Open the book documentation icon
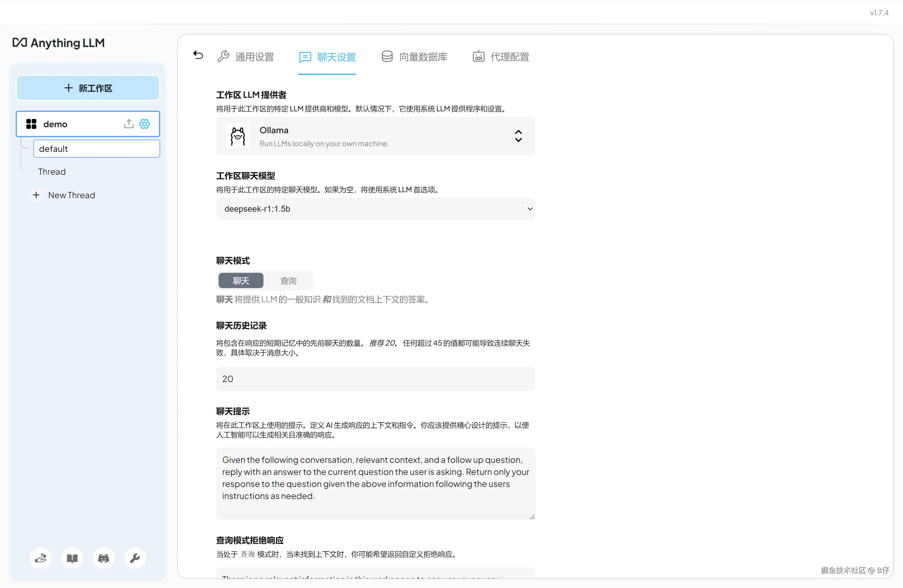 coord(72,558)
